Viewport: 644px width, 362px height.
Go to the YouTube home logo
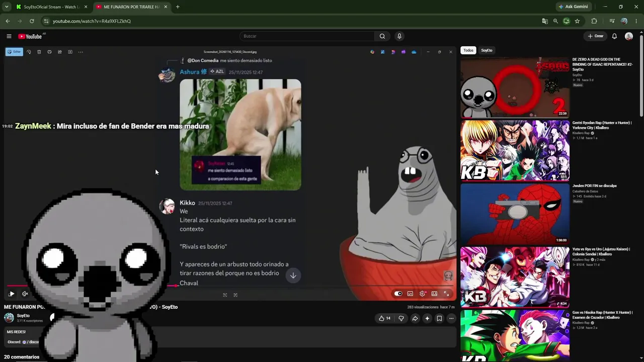tap(30, 36)
